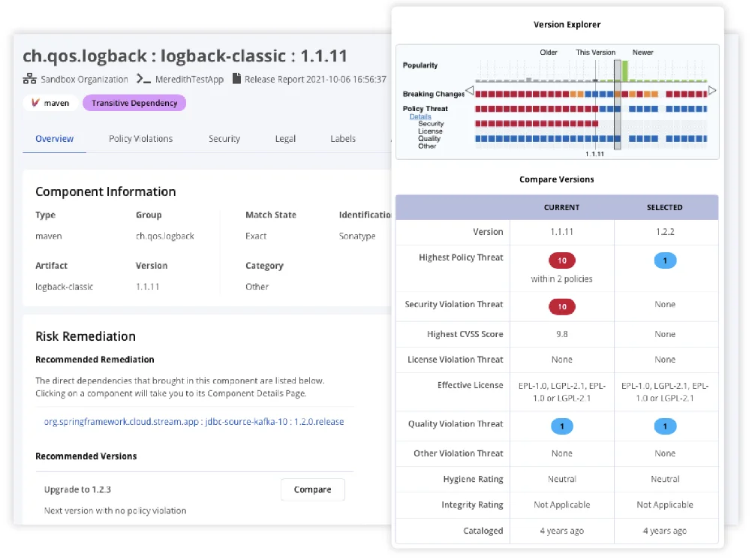This screenshot has width=755, height=560.
Task: Open the Policy Violations tab
Action: (140, 139)
